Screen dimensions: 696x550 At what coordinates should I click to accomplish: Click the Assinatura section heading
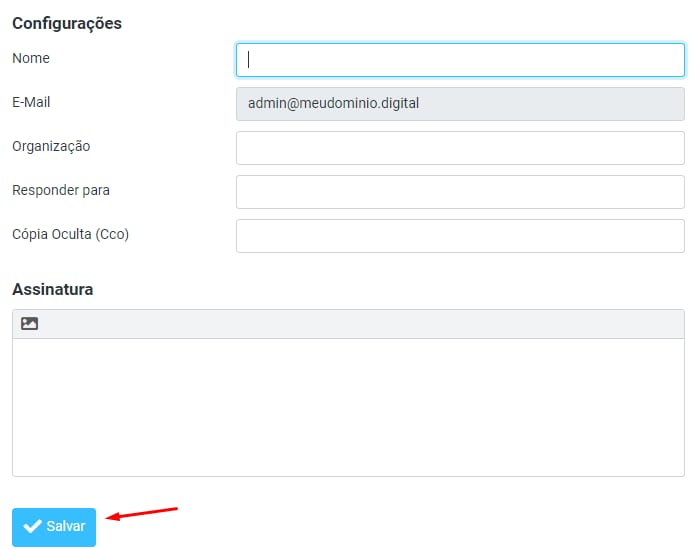tap(53, 289)
